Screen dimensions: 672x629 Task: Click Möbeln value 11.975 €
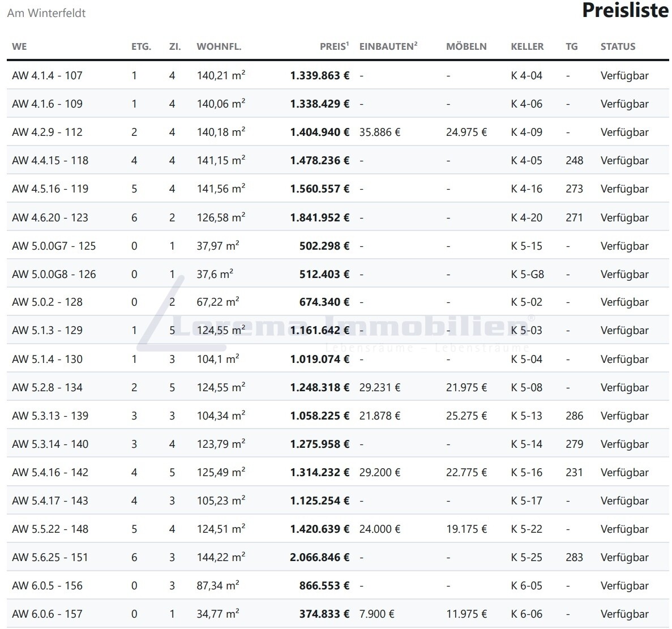click(x=466, y=614)
